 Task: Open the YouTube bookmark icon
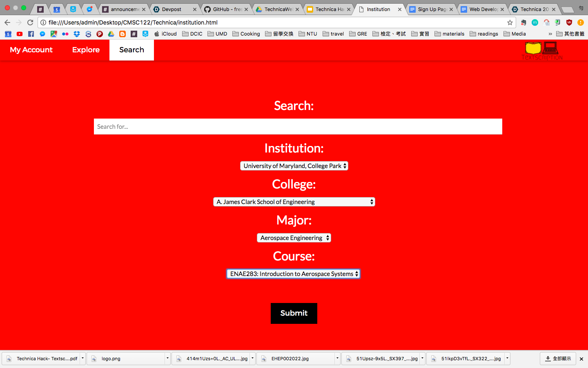(x=20, y=34)
